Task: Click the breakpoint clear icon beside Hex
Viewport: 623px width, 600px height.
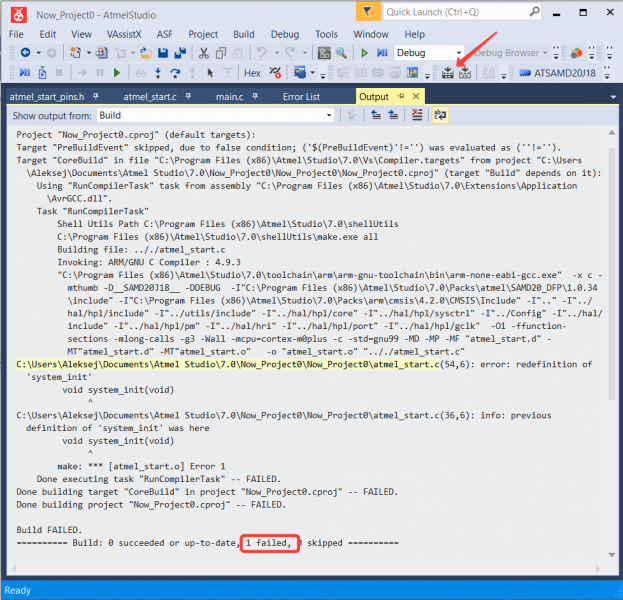Action: pos(275,73)
